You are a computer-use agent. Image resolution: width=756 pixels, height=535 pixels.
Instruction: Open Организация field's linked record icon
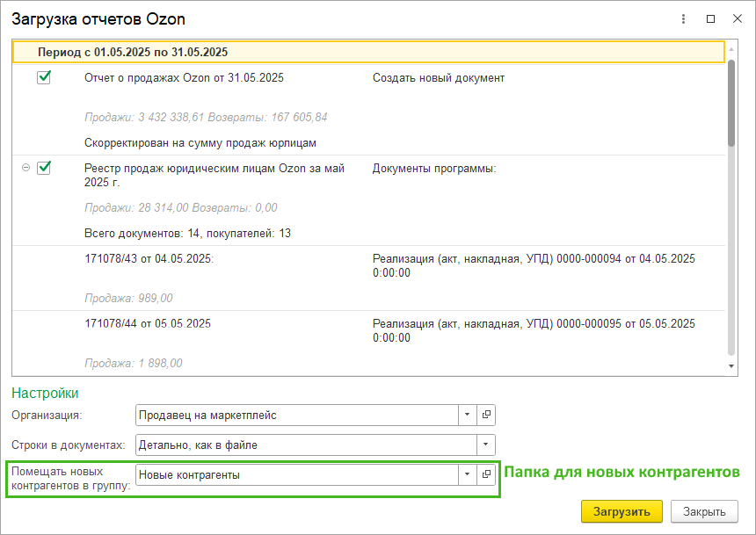click(x=486, y=415)
